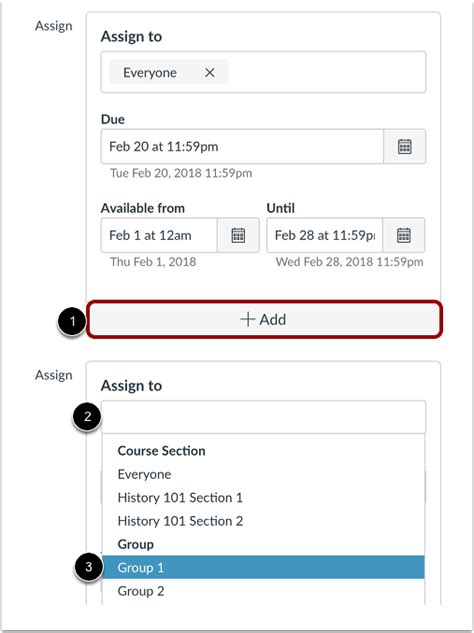
Task: Click the plus icon on Add button
Action: 247,319
